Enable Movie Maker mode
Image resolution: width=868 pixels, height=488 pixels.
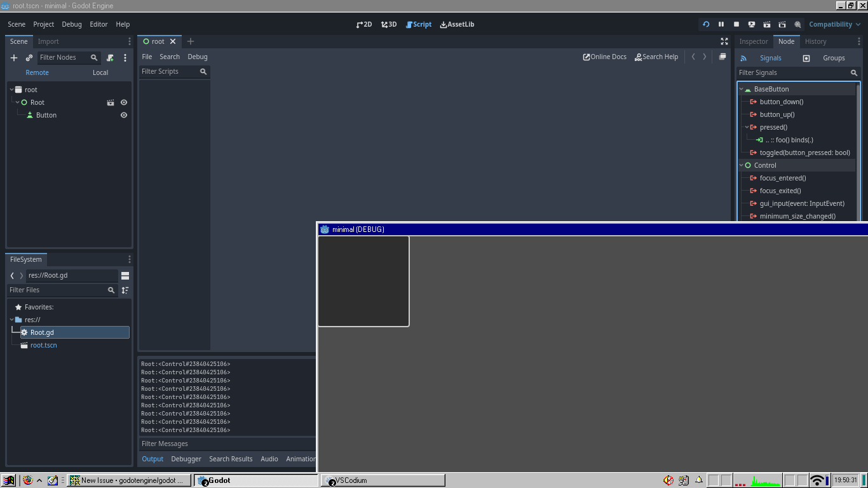pos(797,24)
